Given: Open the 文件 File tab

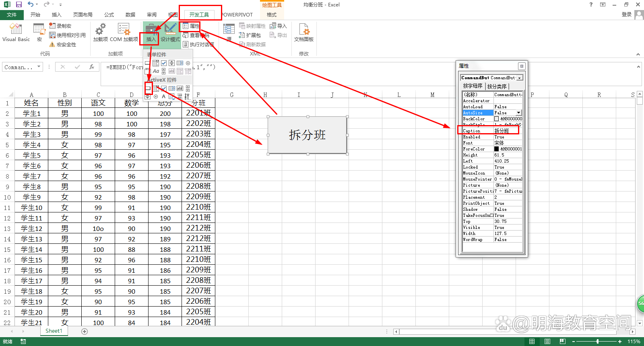Looking at the screenshot, I should pyautogui.click(x=12, y=15).
